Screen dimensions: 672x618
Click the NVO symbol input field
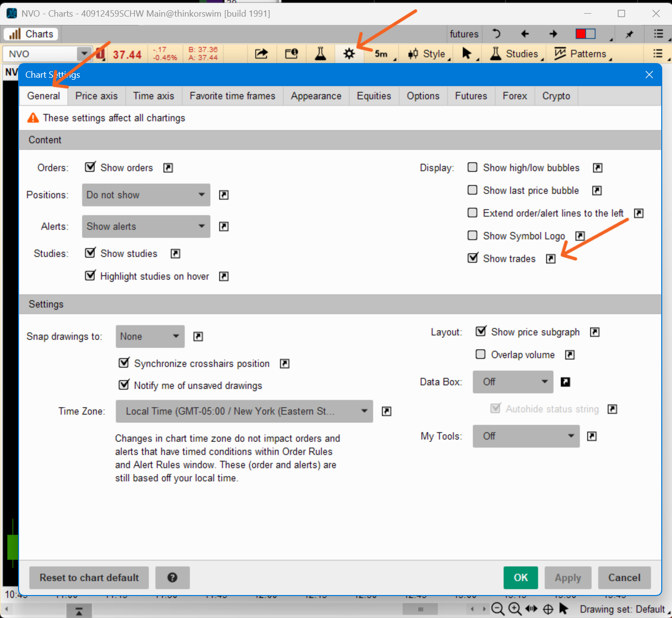(42, 54)
